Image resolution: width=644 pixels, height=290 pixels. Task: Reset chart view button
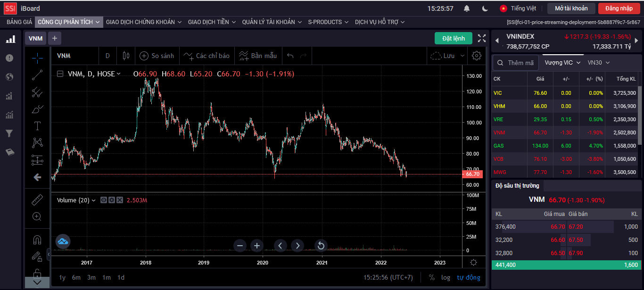pos(321,245)
